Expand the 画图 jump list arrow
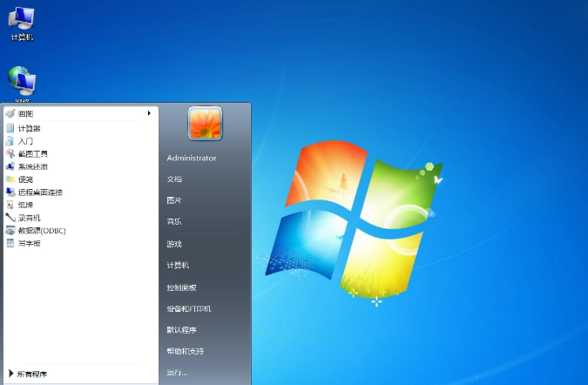Screen dimensions: 588x385 tap(149, 113)
